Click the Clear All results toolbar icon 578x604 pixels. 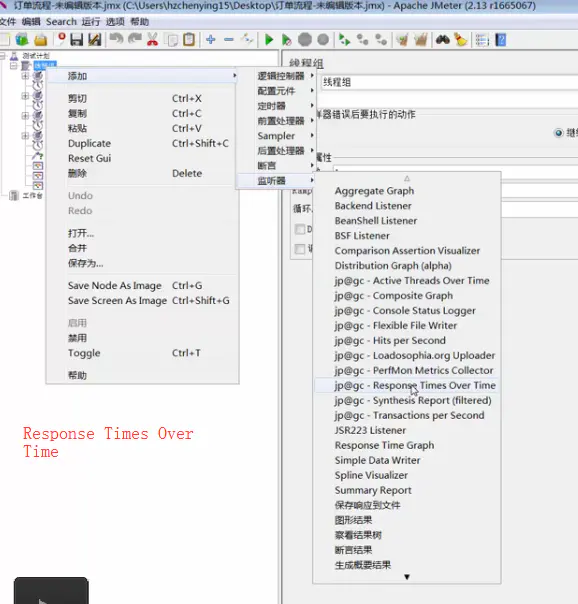tap(421, 40)
